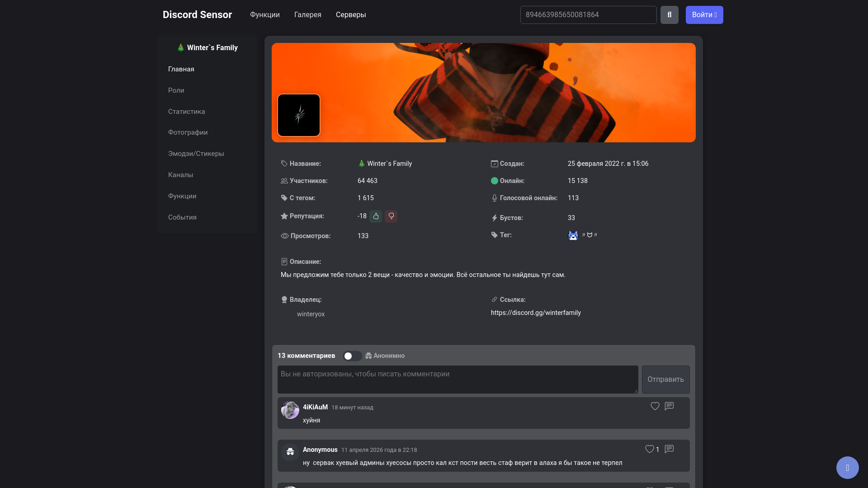Click the 4iKiAuM username

tap(315, 407)
